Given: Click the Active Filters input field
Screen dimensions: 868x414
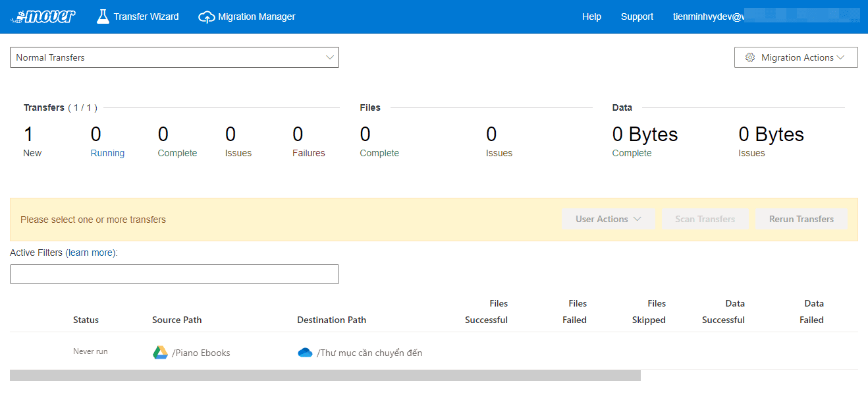Looking at the screenshot, I should 175,274.
